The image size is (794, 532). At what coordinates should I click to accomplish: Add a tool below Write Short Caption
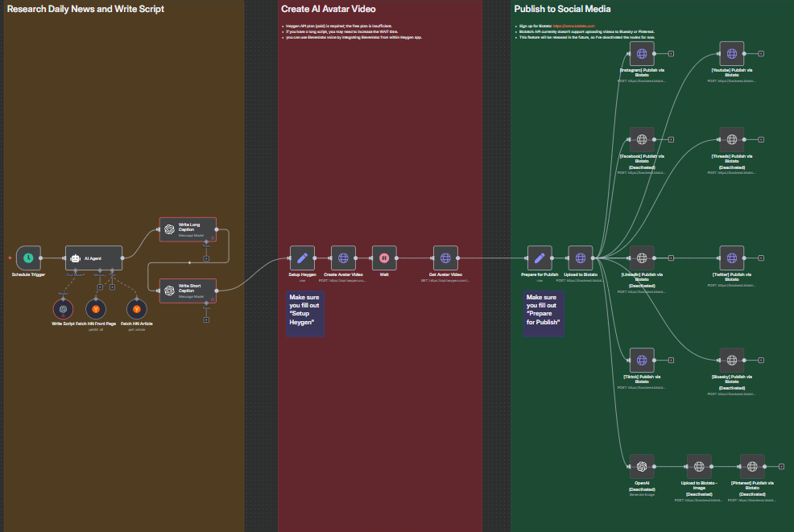click(x=206, y=320)
